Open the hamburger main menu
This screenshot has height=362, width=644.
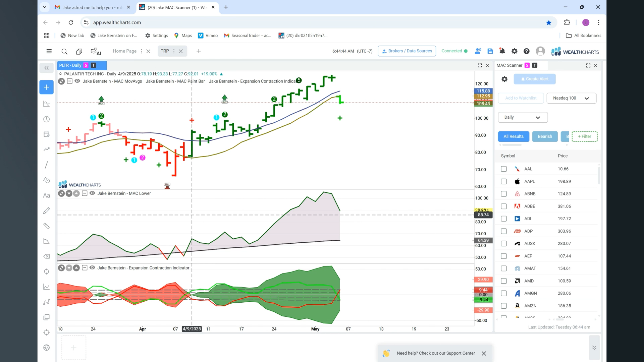[x=49, y=51]
